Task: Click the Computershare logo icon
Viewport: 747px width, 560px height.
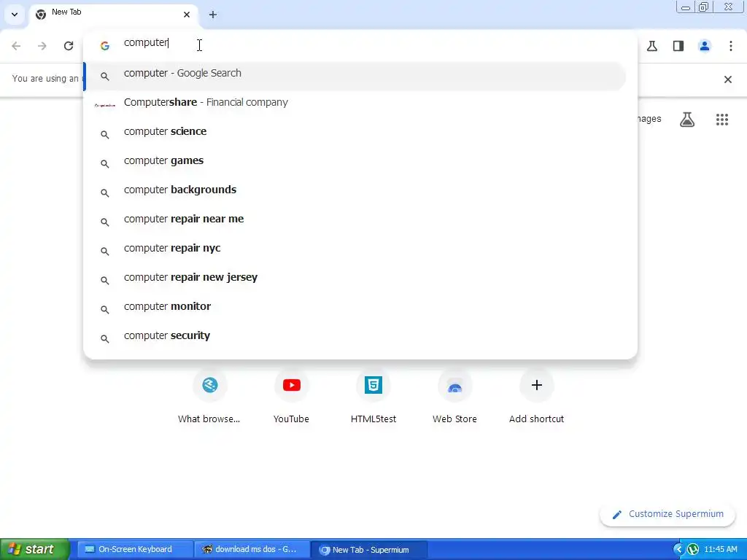Action: (x=105, y=105)
